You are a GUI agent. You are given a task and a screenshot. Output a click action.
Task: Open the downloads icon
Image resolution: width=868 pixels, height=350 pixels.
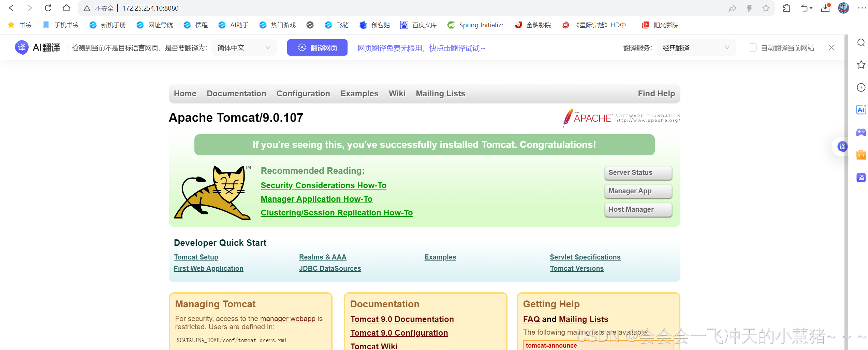tap(826, 8)
